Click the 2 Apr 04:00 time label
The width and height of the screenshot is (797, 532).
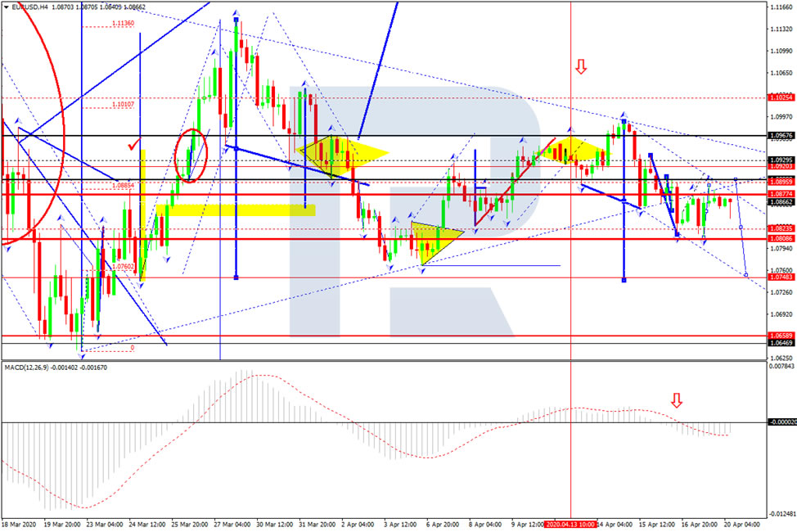click(359, 525)
